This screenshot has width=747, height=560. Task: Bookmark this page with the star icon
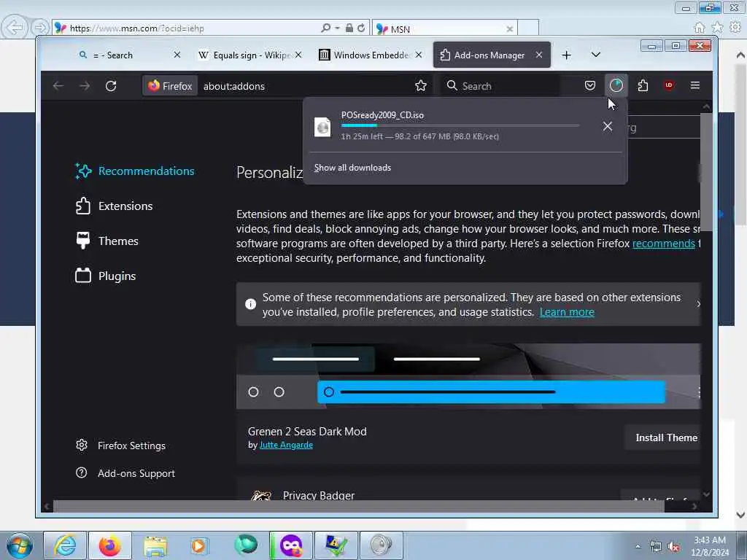point(421,86)
